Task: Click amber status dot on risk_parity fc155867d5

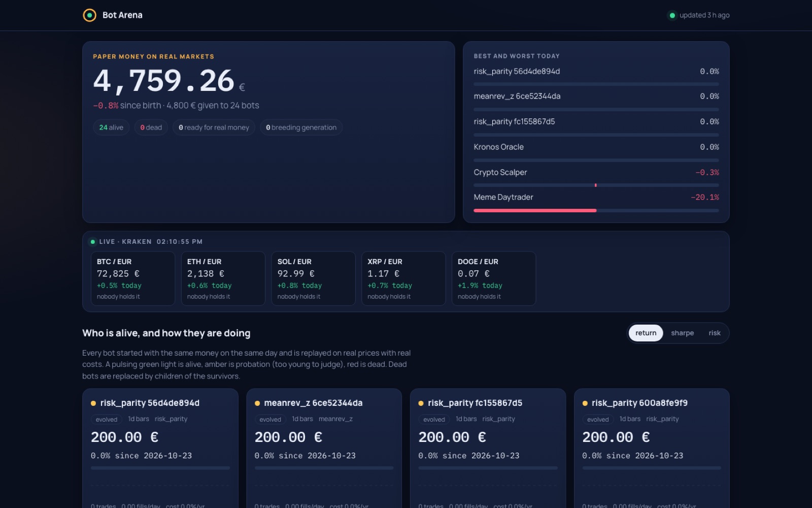Action: pos(421,403)
